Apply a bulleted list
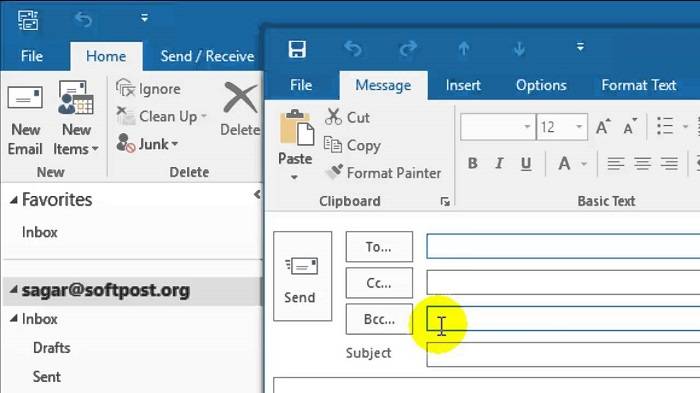This screenshot has height=393, width=700. [665, 126]
